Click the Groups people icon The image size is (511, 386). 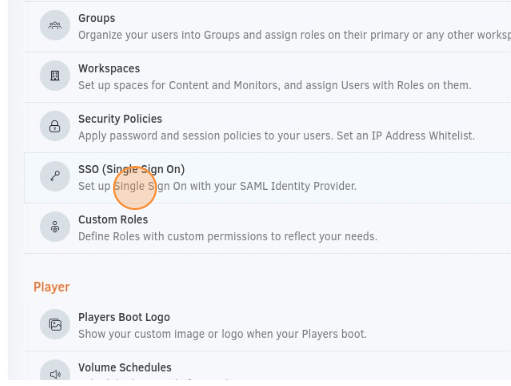coord(55,25)
